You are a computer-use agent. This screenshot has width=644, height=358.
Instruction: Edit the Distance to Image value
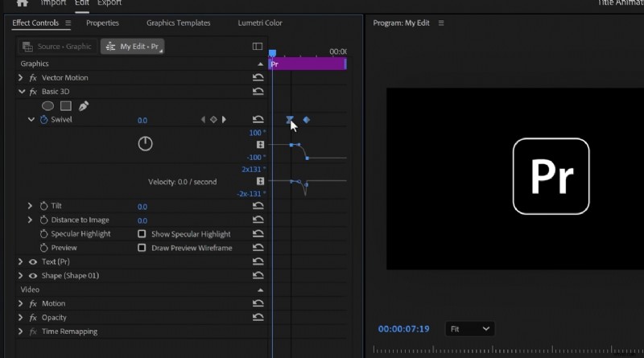pos(142,220)
